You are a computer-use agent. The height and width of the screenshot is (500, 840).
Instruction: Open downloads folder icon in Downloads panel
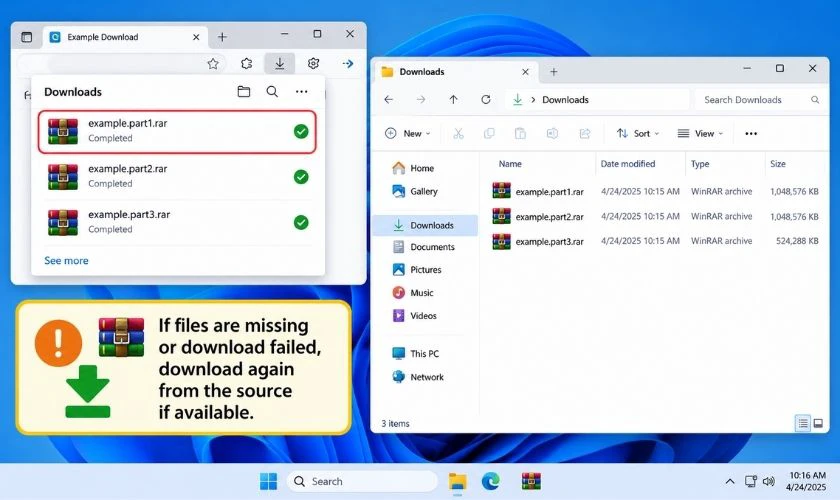point(244,92)
